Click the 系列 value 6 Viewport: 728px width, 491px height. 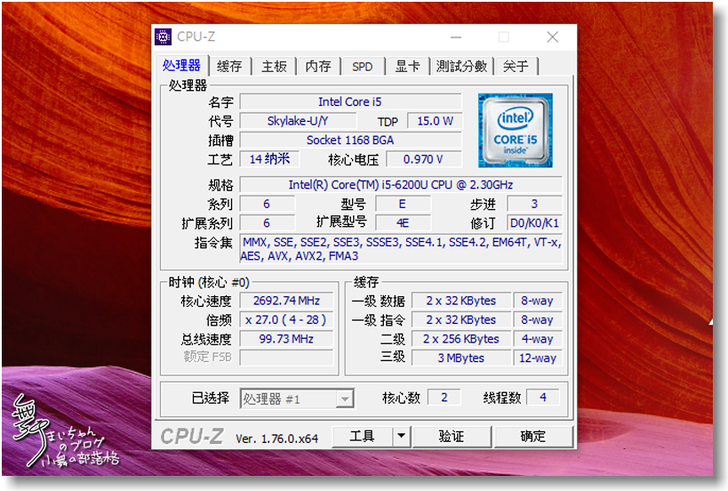tap(267, 204)
